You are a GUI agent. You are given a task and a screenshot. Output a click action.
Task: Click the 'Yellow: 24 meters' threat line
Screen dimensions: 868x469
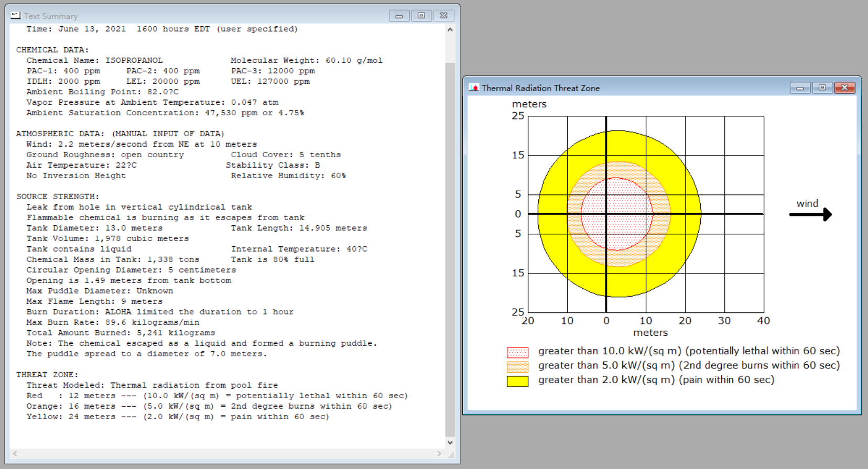[178, 417]
